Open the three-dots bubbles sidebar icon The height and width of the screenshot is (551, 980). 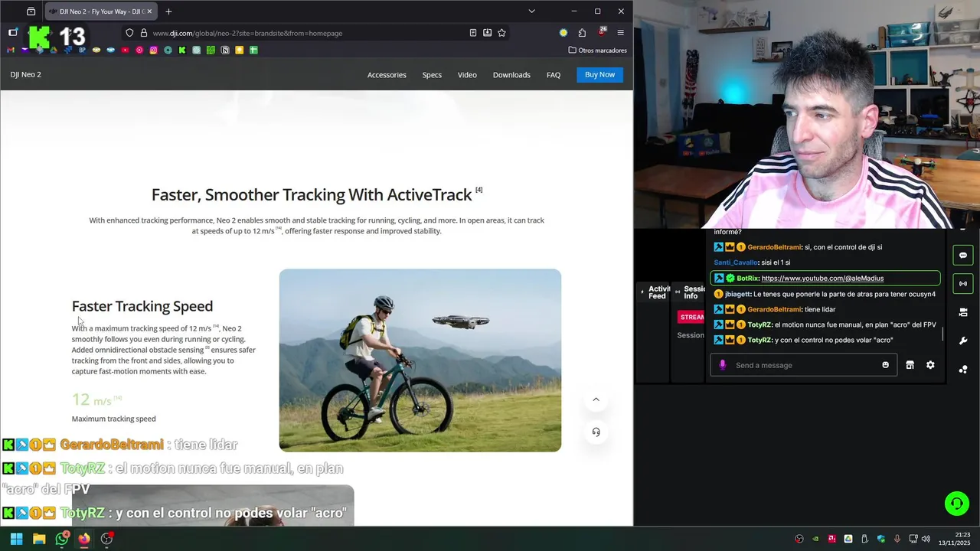(x=963, y=369)
